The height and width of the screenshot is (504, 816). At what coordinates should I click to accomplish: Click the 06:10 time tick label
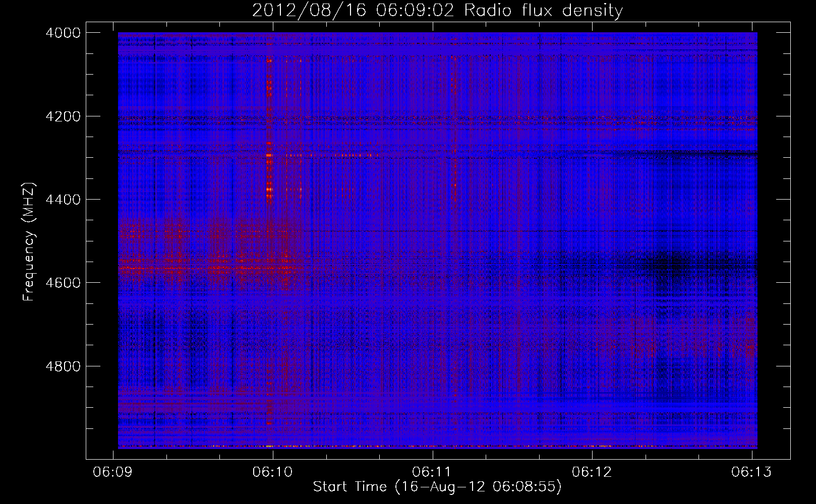pyautogui.click(x=273, y=472)
